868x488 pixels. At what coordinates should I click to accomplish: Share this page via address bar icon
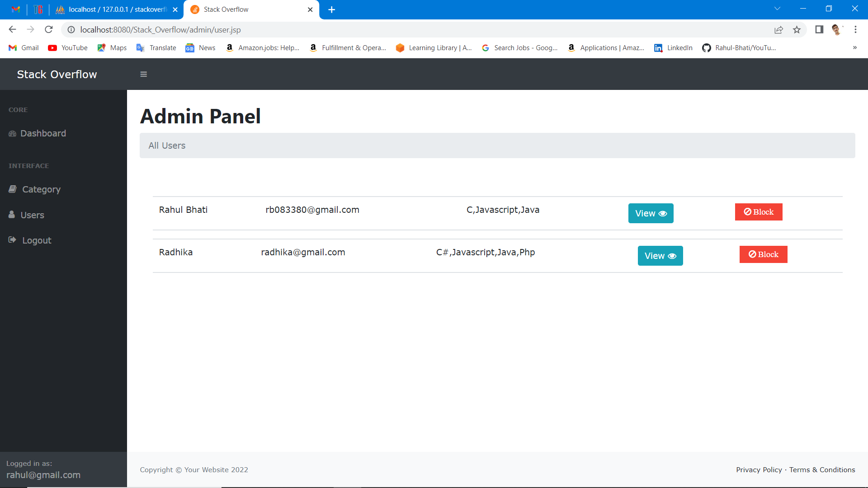(778, 30)
